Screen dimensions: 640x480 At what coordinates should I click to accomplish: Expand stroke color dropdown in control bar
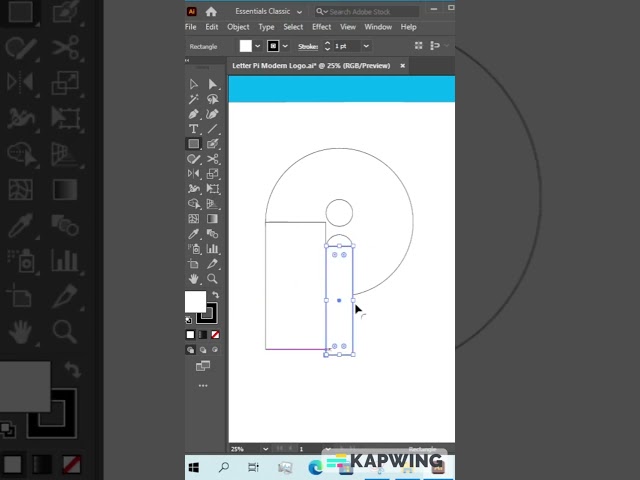[x=285, y=46]
